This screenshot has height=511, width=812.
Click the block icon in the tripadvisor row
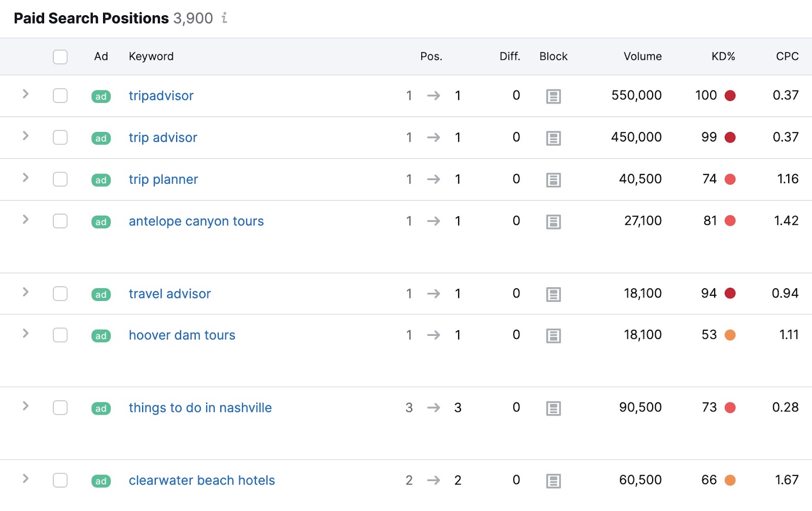pyautogui.click(x=553, y=96)
